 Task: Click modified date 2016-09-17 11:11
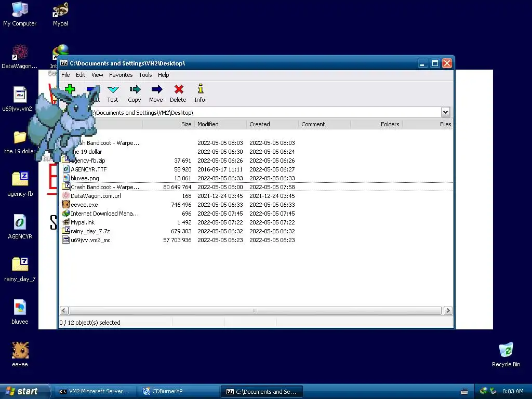click(x=220, y=169)
